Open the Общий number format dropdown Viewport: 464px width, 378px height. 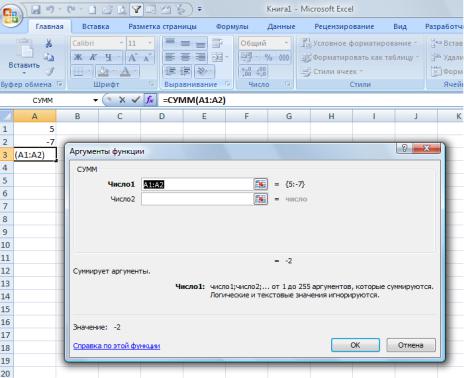pyautogui.click(x=286, y=43)
